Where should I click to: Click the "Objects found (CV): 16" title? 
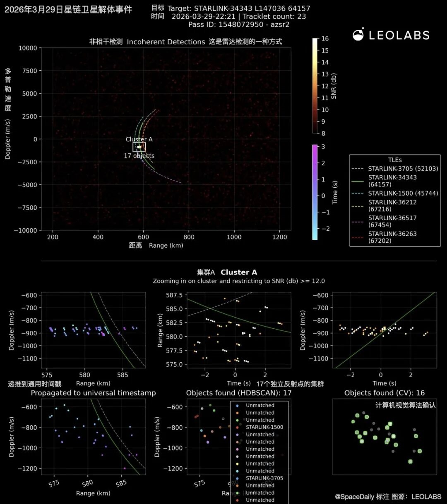tap(385, 393)
